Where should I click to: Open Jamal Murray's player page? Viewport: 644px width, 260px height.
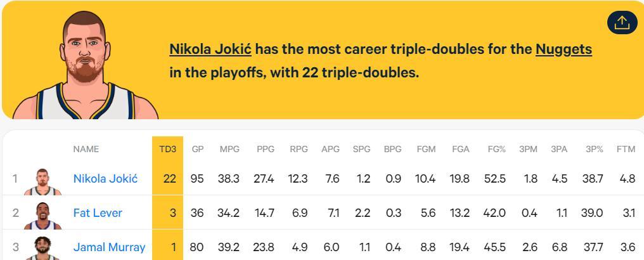click(x=109, y=247)
